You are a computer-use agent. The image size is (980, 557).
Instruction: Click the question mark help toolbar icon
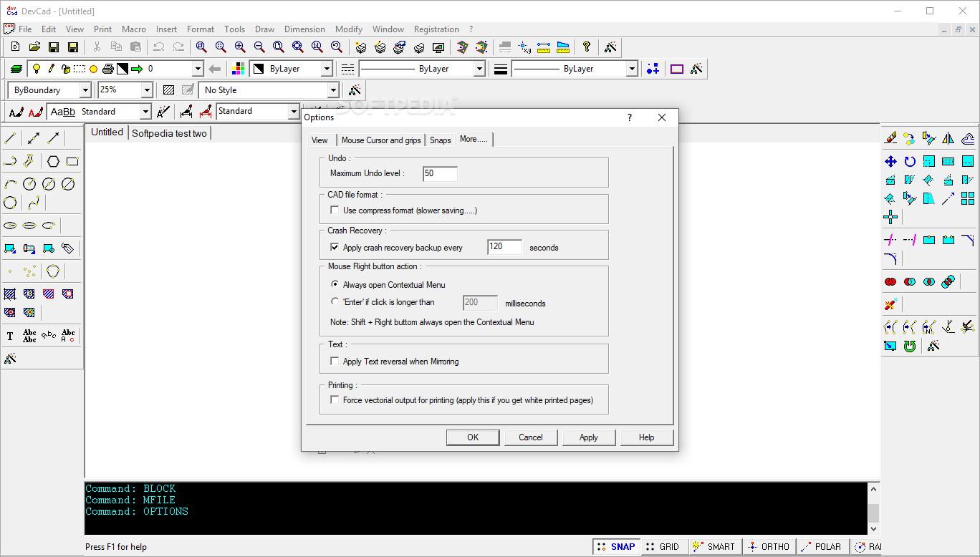[x=587, y=47]
